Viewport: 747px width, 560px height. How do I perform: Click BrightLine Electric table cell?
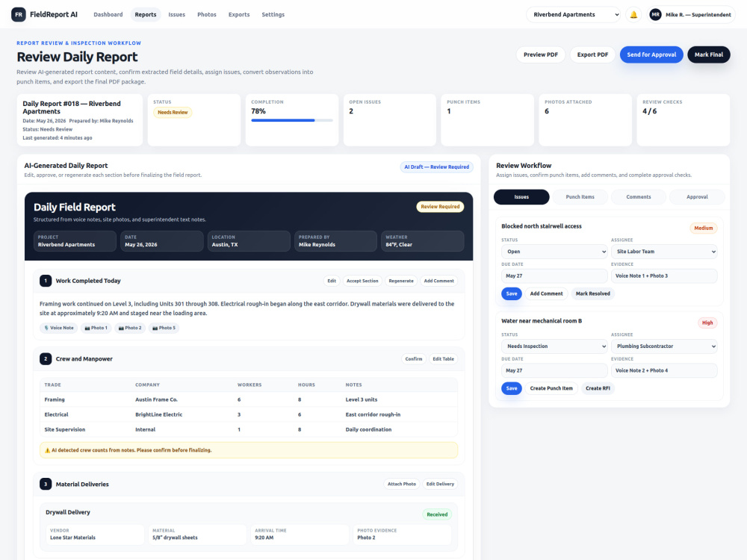158,414
